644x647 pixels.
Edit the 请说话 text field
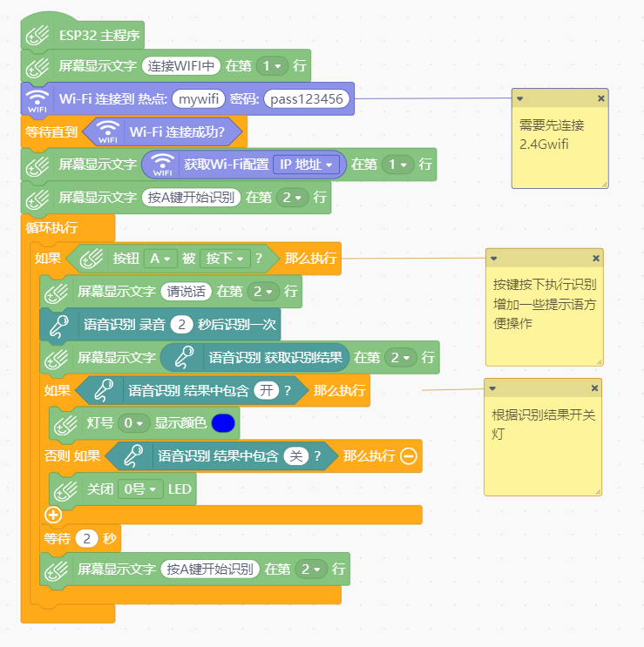(186, 292)
